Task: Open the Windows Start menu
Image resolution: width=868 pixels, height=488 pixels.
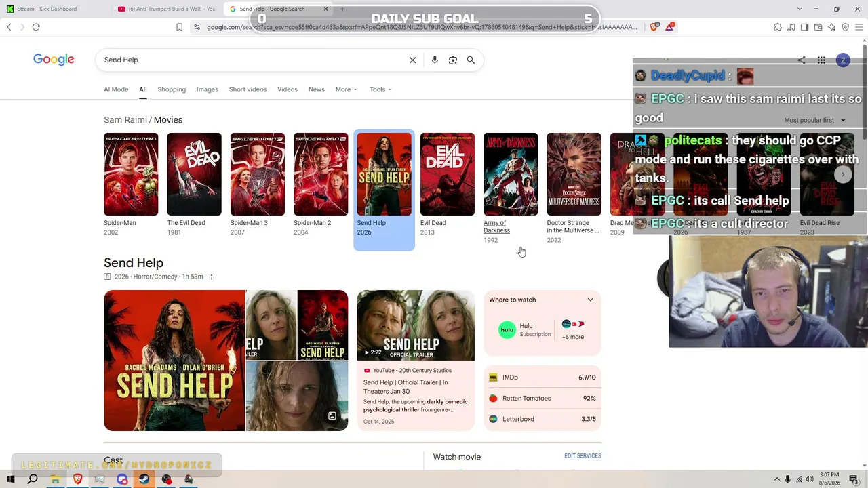Action: [x=10, y=479]
